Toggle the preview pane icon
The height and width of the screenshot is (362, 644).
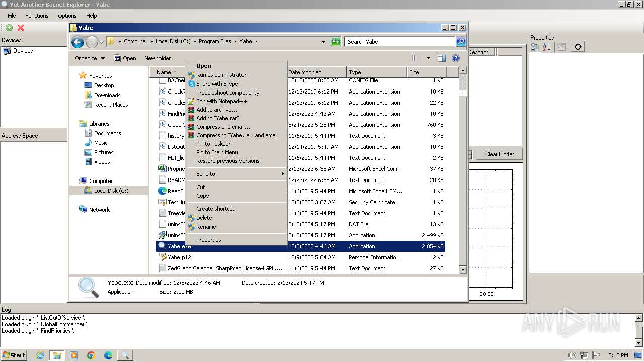tap(442, 58)
